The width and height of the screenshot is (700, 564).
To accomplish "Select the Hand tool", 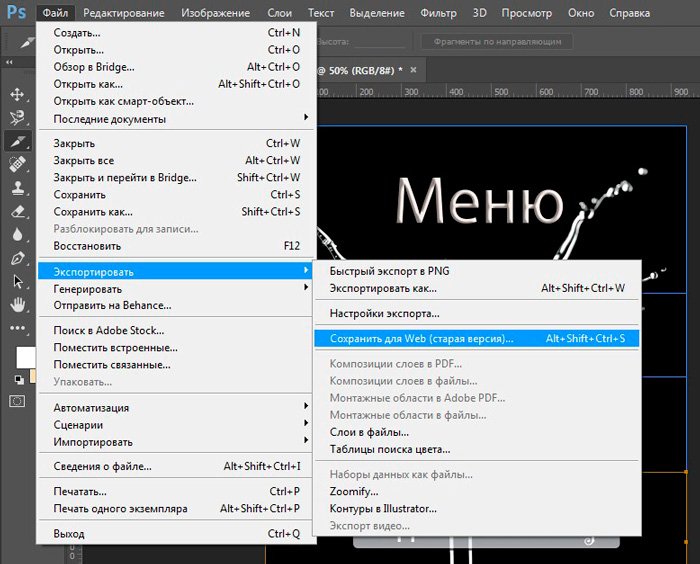I will pos(18,305).
